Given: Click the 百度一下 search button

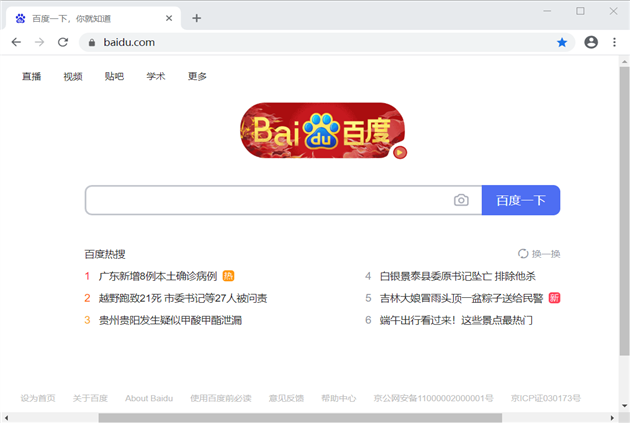Looking at the screenshot, I should tap(521, 200).
